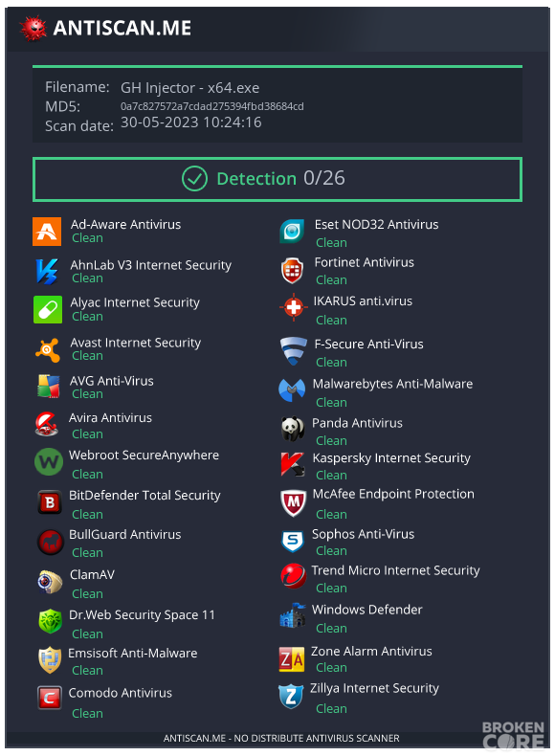Click the Zillya Internet Security icon
The image size is (555, 756).
point(291,697)
